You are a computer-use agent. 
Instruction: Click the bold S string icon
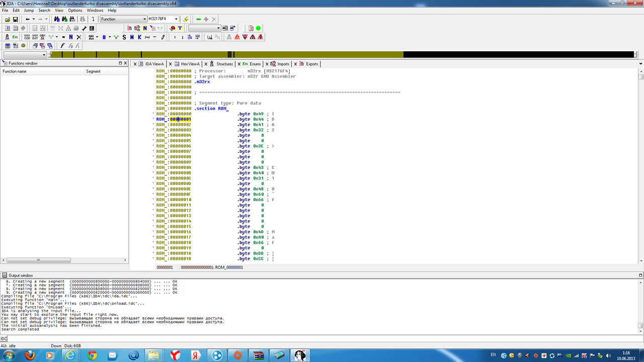tap(124, 37)
